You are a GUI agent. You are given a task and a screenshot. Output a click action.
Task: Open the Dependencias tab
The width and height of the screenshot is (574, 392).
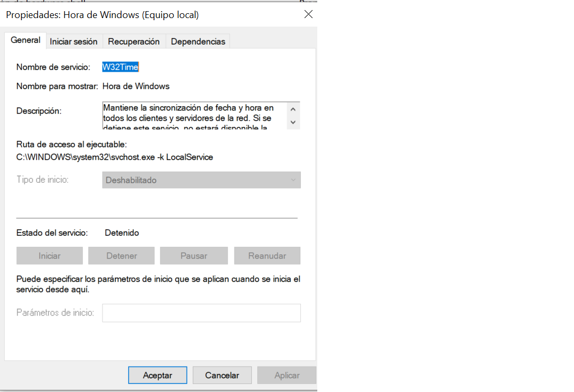point(198,41)
